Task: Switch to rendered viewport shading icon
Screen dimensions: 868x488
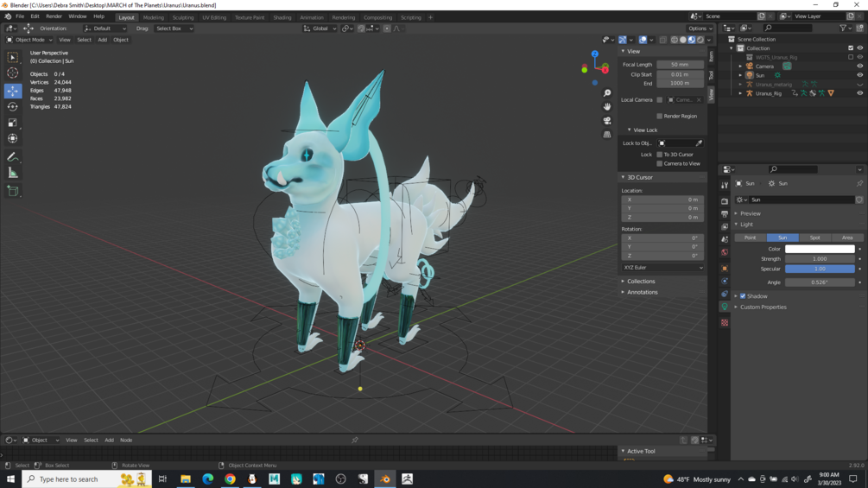Action: (x=700, y=40)
